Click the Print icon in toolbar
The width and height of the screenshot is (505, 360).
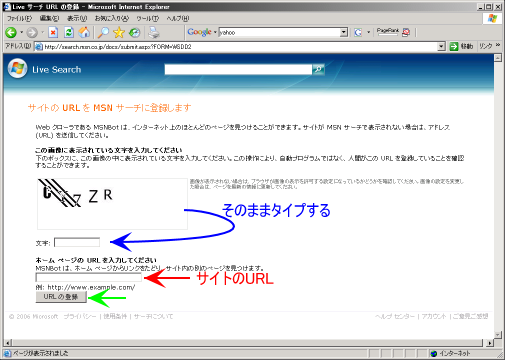pyautogui.click(x=154, y=32)
